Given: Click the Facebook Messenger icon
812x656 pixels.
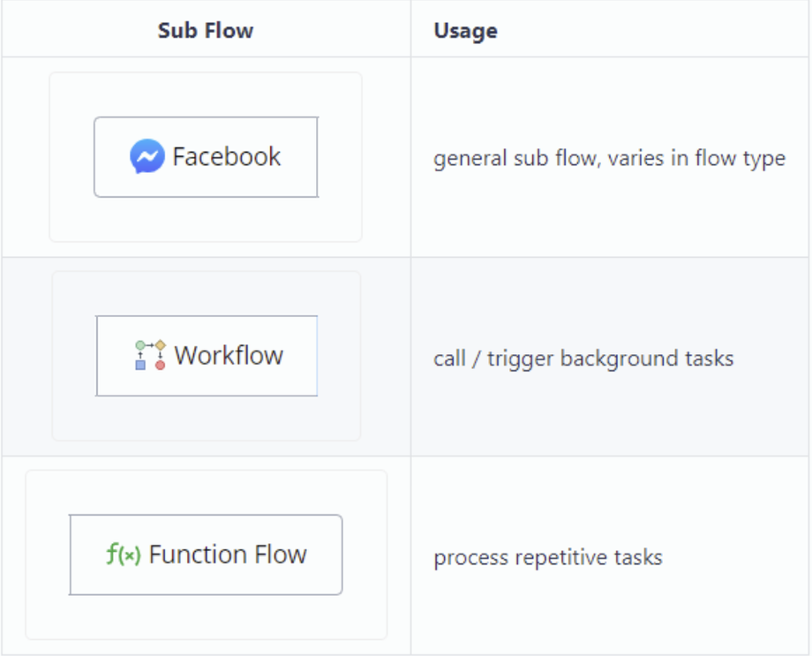Looking at the screenshot, I should tap(147, 157).
